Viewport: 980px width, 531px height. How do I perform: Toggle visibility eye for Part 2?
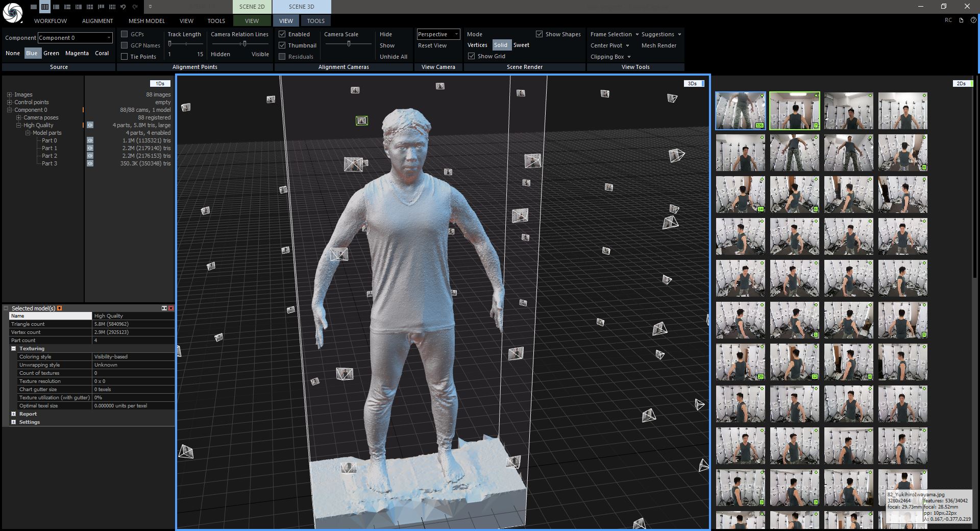click(x=90, y=156)
